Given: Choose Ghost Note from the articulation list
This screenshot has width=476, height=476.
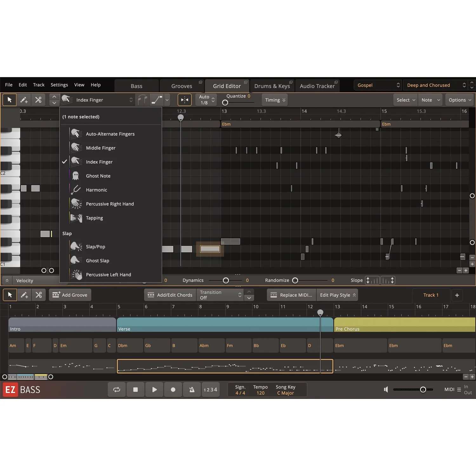Looking at the screenshot, I should (x=111, y=176).
